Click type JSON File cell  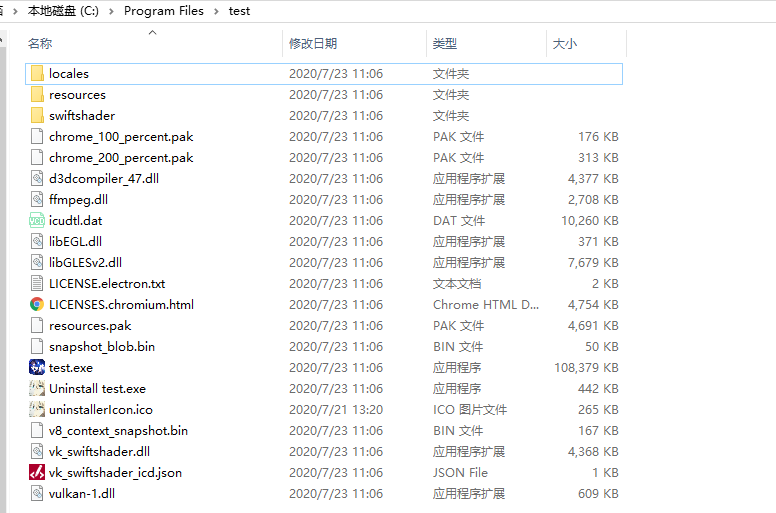[460, 473]
